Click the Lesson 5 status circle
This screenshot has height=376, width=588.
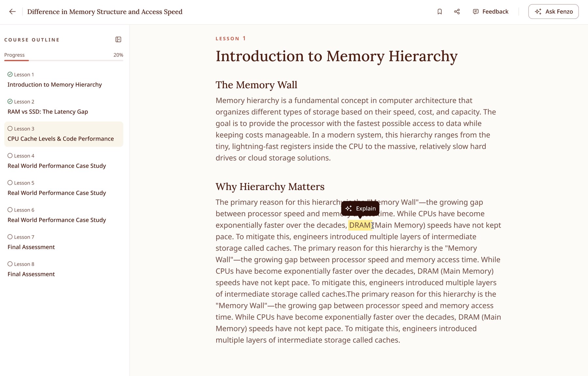tap(10, 183)
